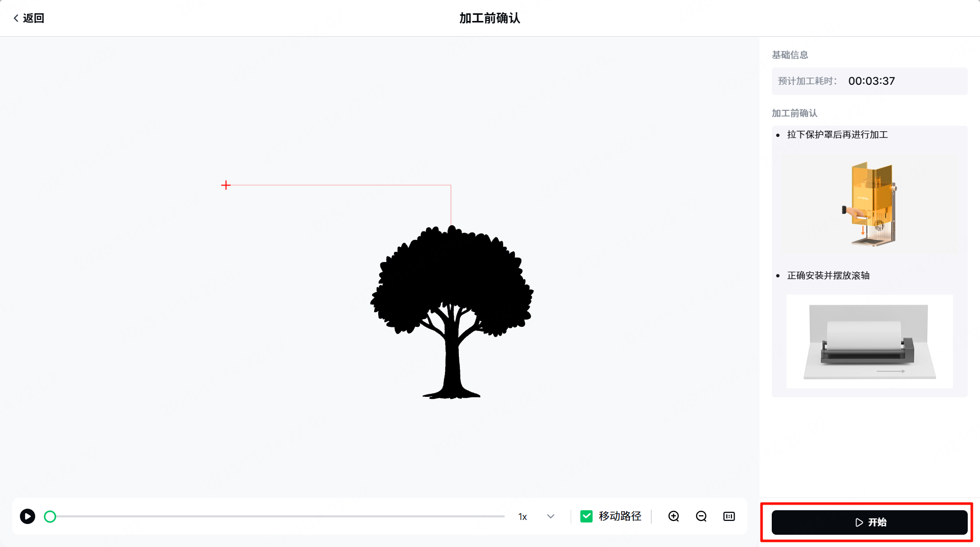The width and height of the screenshot is (980, 547).
Task: Uncheck the green 移动路径 checkbox
Action: tap(586, 516)
